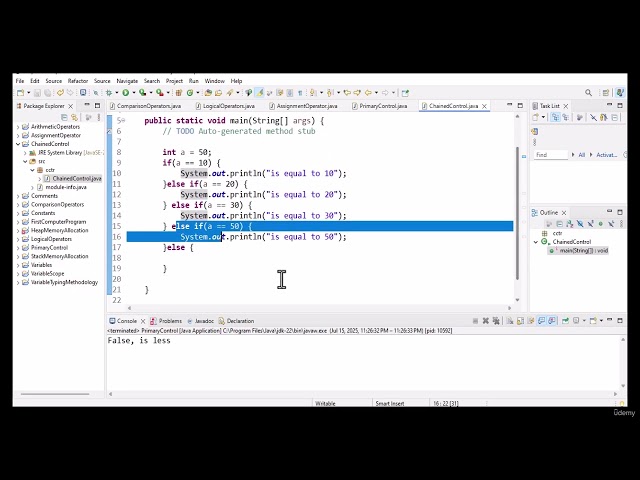Toggle Show Console on Standard Out change

click(x=542, y=321)
